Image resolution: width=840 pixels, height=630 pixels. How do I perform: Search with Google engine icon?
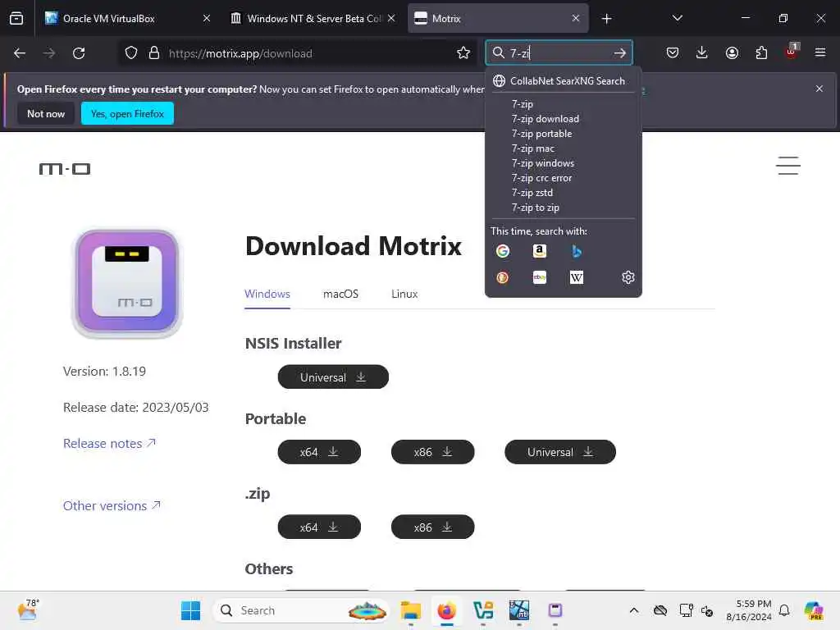(x=503, y=251)
